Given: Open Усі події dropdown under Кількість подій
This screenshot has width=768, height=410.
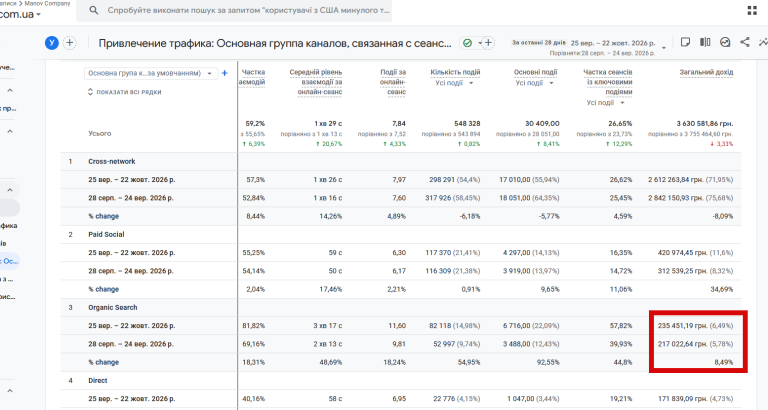Looking at the screenshot, I should [455, 83].
